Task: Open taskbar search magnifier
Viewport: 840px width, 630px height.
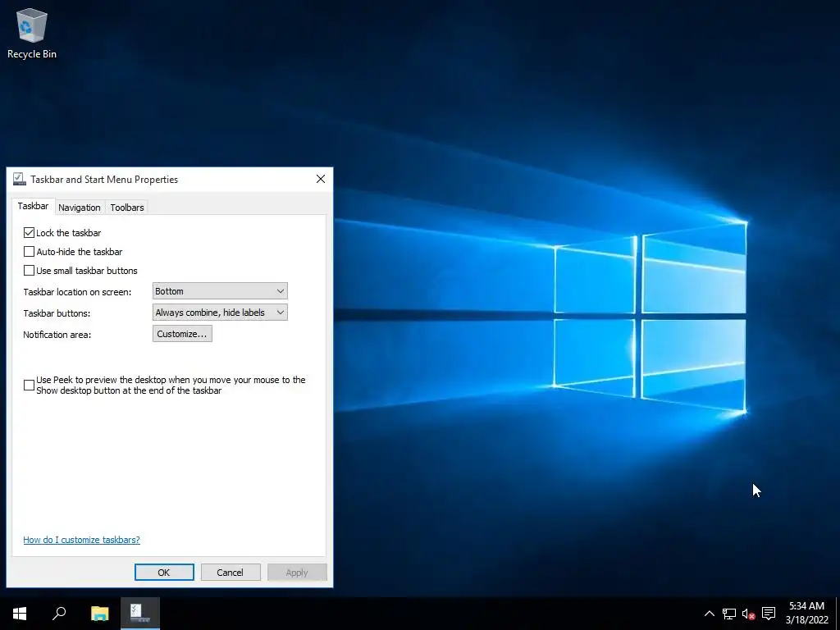Action: pyautogui.click(x=59, y=614)
